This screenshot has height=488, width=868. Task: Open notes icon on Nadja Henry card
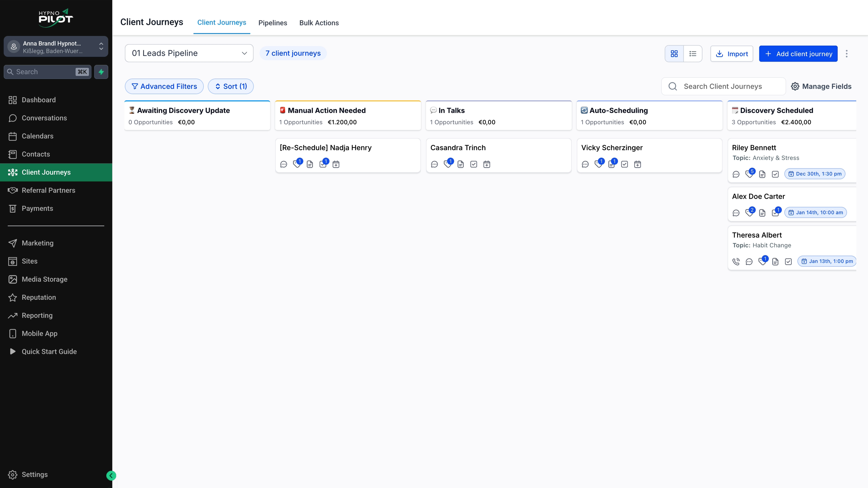(310, 164)
